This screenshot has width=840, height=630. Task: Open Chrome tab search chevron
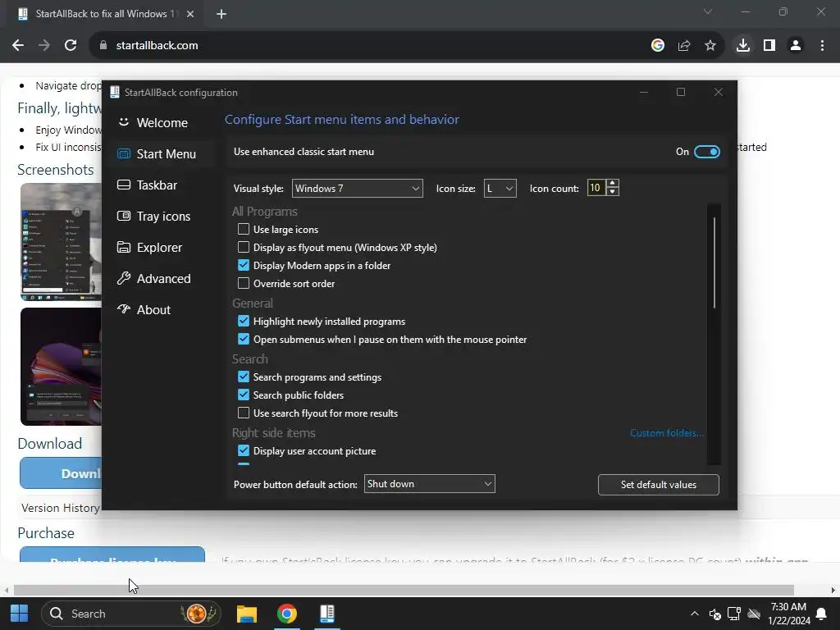point(708,11)
